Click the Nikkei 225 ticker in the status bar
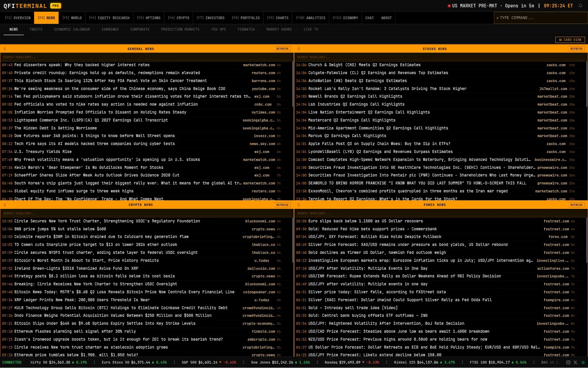This screenshot has width=588, height=368. [425, 362]
